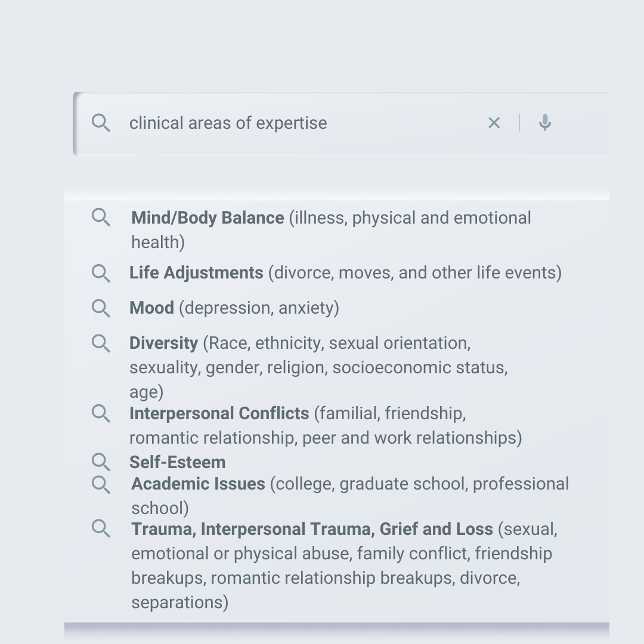
Task: Select Trauma, Interpersonal Trauma, Grief and Loss
Action: (312, 530)
